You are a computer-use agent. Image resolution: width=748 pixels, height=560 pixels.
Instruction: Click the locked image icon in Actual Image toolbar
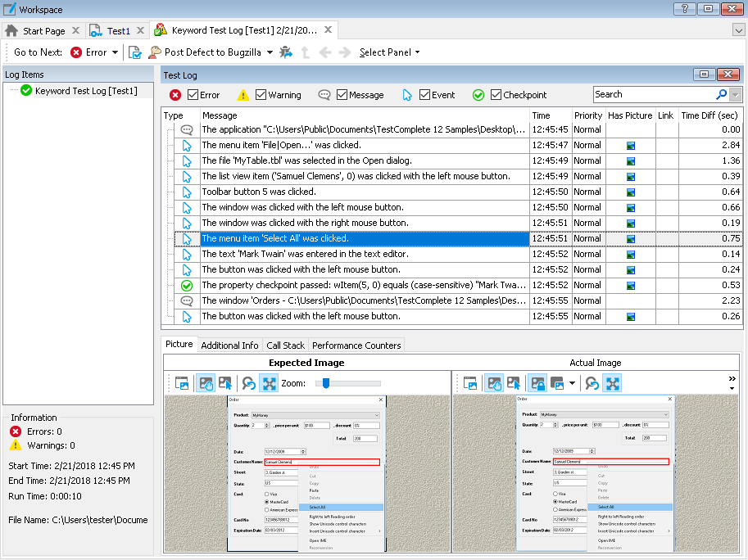[537, 383]
